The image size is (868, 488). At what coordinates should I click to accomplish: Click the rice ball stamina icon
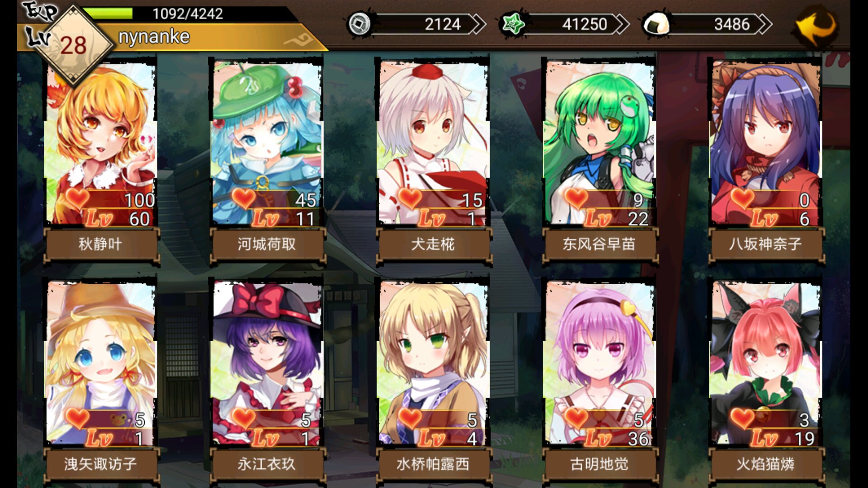pos(656,24)
